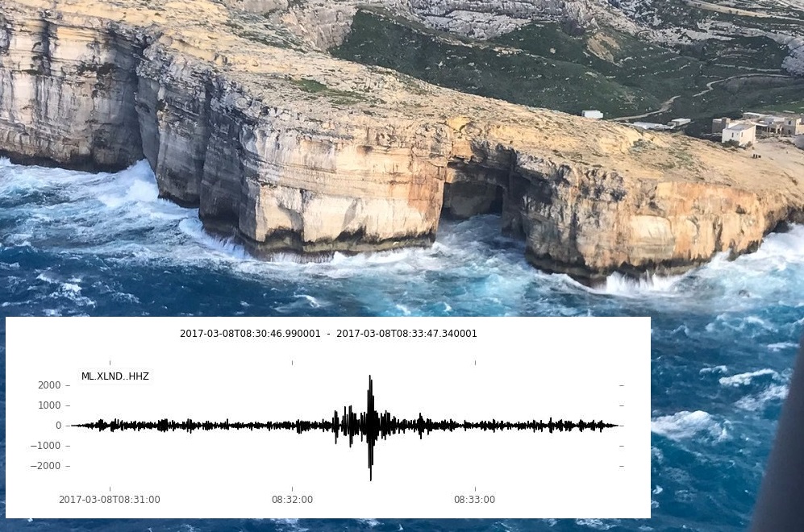Click the 0 baseline label on the amplitude axis
Image resolution: width=804 pixels, height=532 pixels.
[58, 425]
